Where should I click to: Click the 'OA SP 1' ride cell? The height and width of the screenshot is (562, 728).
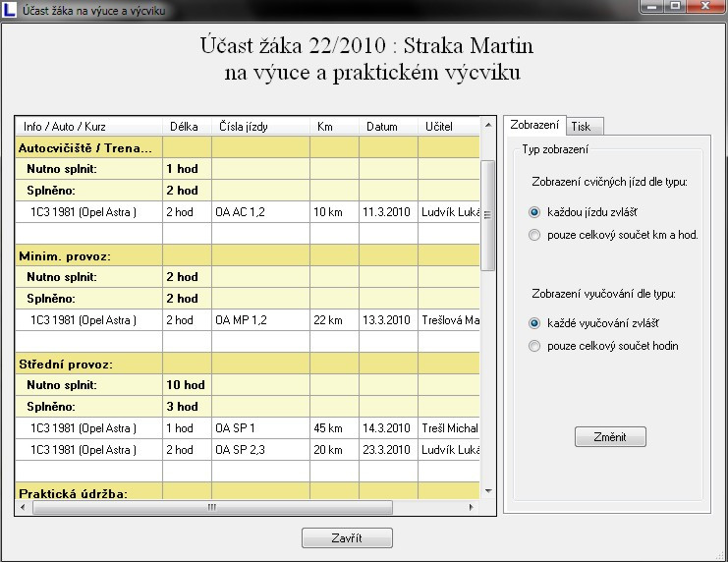pyautogui.click(x=260, y=428)
